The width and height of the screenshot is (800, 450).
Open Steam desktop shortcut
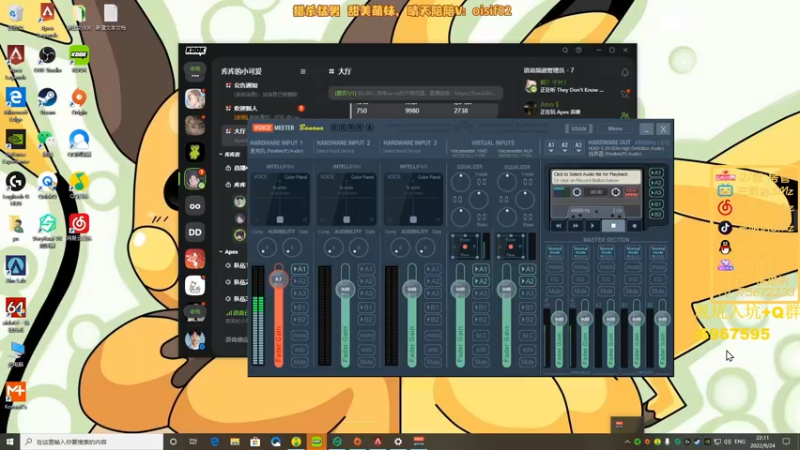click(47, 101)
